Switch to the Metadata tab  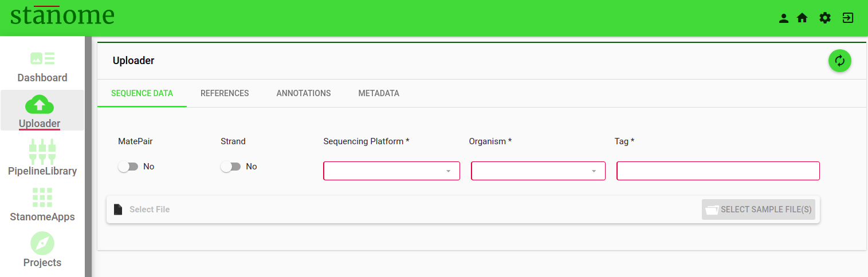pyautogui.click(x=379, y=93)
